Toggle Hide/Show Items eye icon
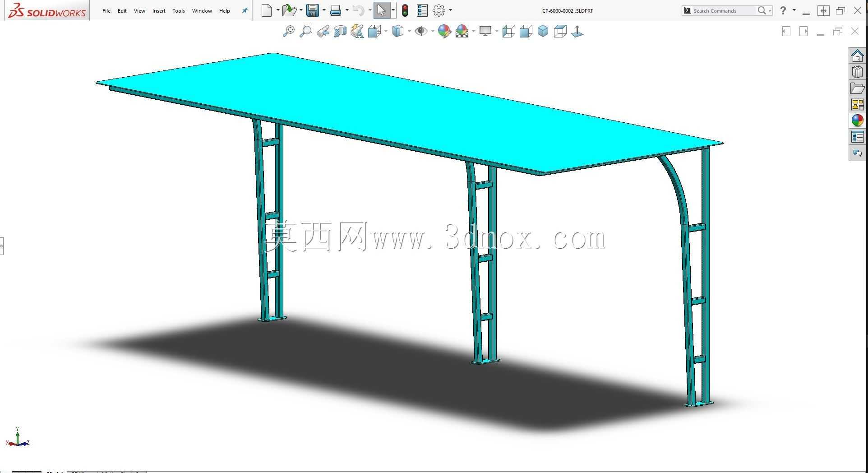This screenshot has height=473, width=868. point(421,31)
